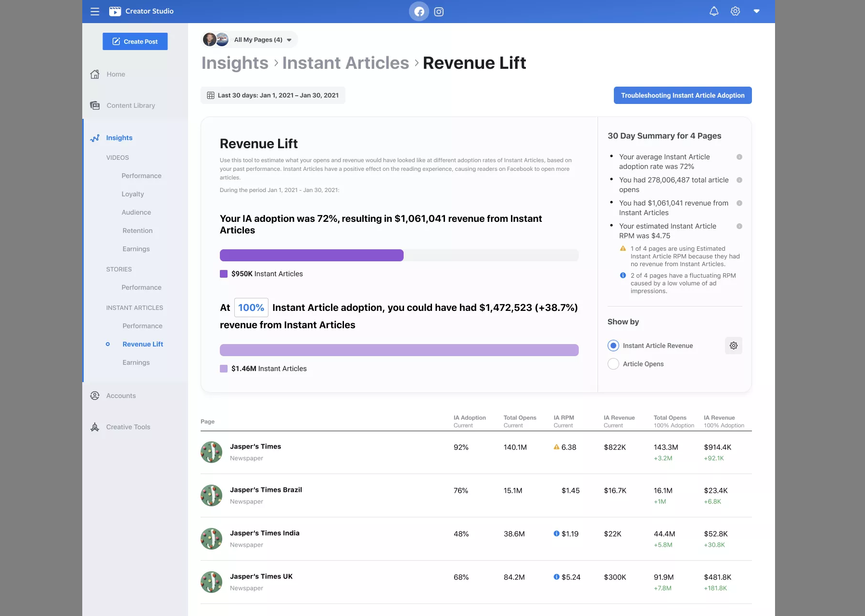Open the Jasper's Times page name
This screenshot has height=616, width=865.
click(x=255, y=447)
